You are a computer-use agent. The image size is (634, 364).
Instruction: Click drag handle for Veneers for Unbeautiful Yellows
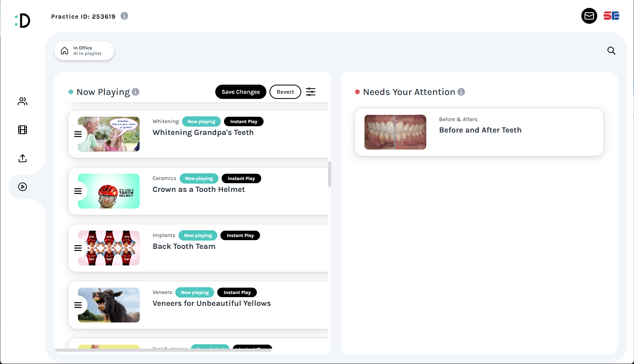78,305
